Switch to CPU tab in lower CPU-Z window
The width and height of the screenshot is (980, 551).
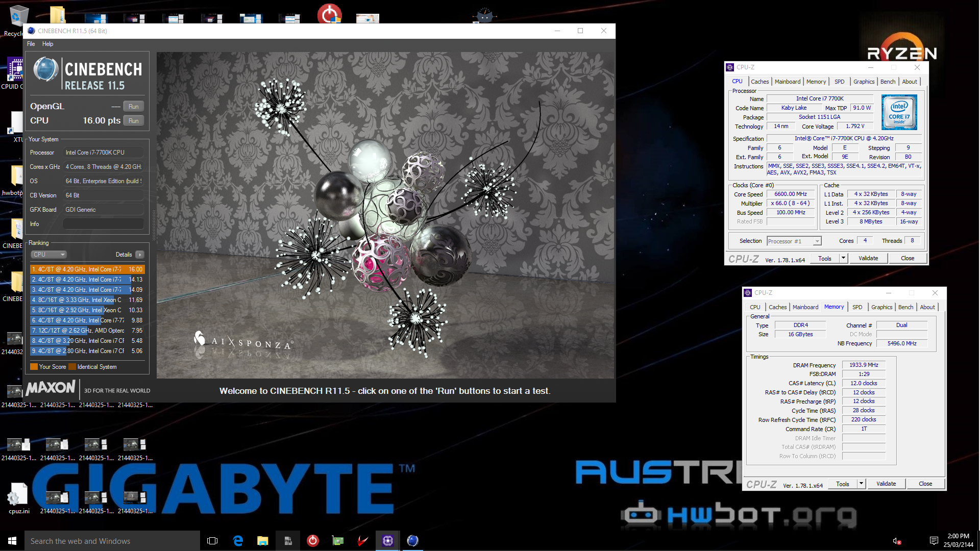click(x=755, y=307)
